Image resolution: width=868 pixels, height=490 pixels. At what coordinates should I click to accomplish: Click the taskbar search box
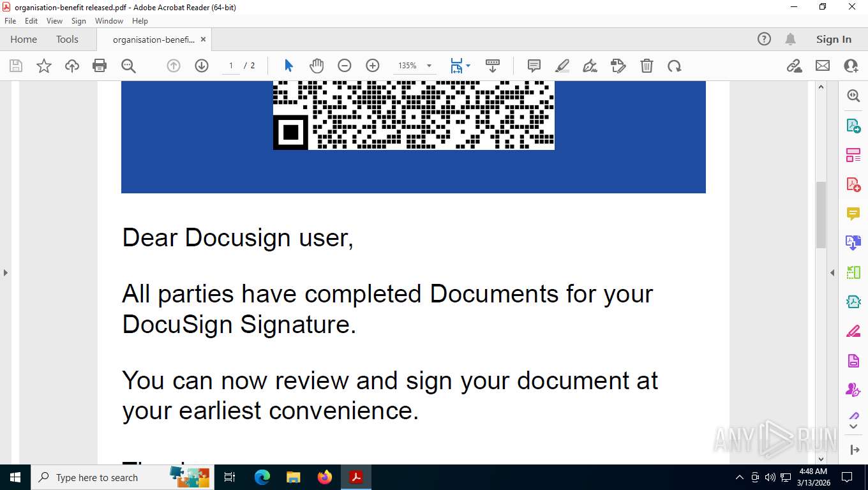(x=122, y=477)
